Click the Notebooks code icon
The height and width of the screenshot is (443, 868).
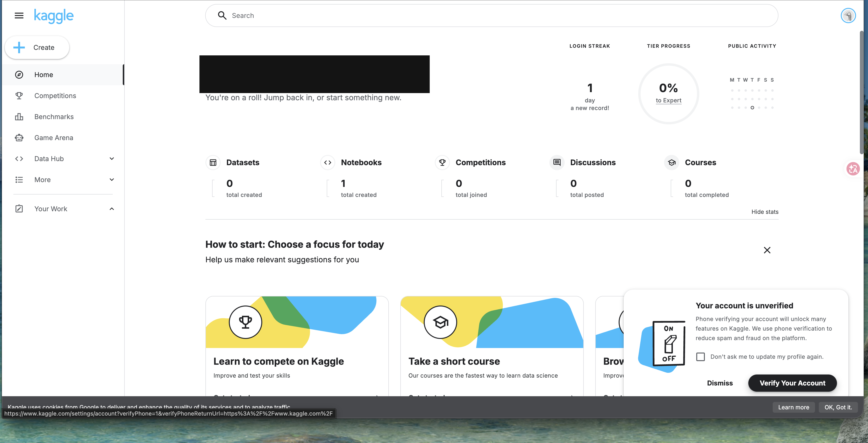(x=327, y=163)
